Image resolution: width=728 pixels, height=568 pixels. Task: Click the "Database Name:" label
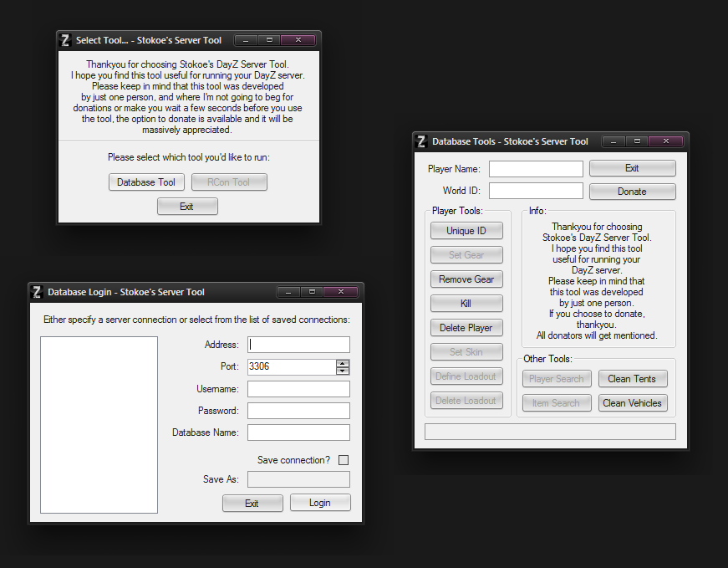tap(206, 432)
